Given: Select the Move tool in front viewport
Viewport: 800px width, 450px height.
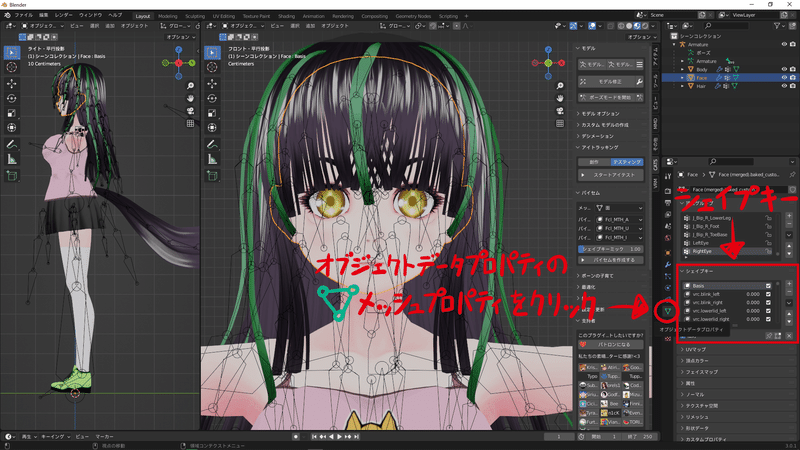Looking at the screenshot, I should point(212,84).
